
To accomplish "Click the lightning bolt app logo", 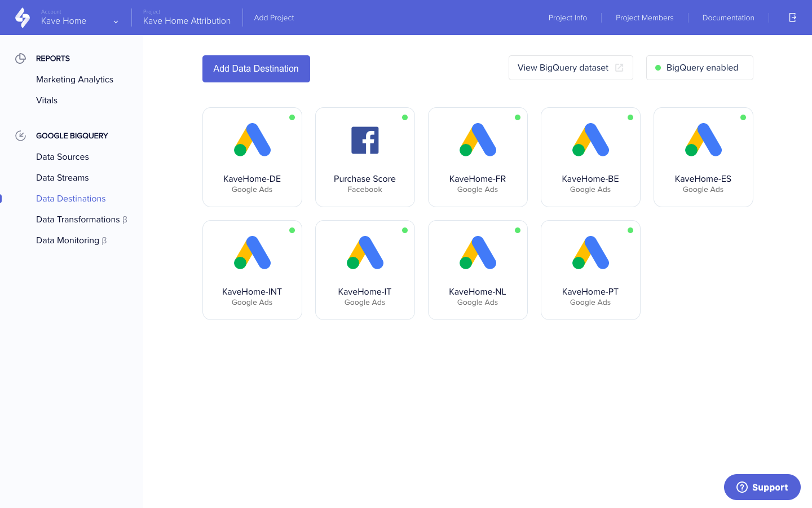I will (x=23, y=17).
